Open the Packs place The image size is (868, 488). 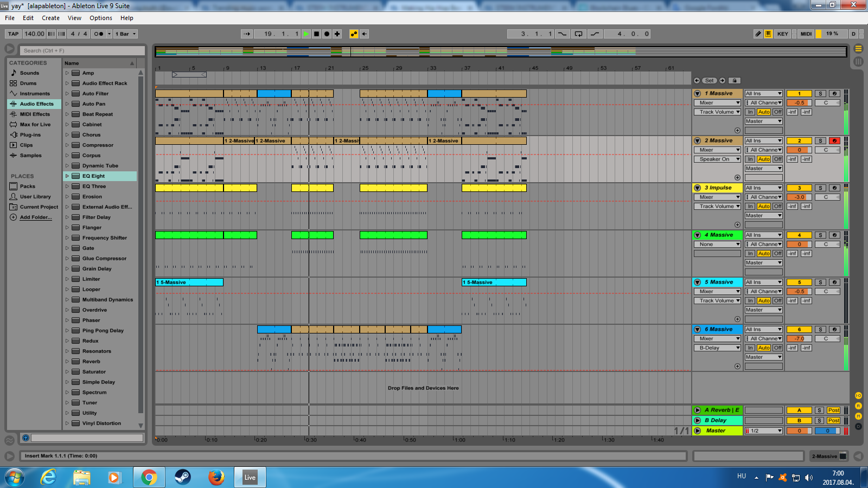tap(27, 187)
